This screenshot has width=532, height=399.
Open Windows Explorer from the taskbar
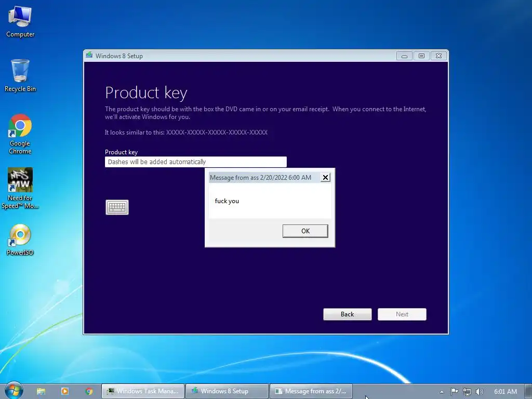click(41, 391)
